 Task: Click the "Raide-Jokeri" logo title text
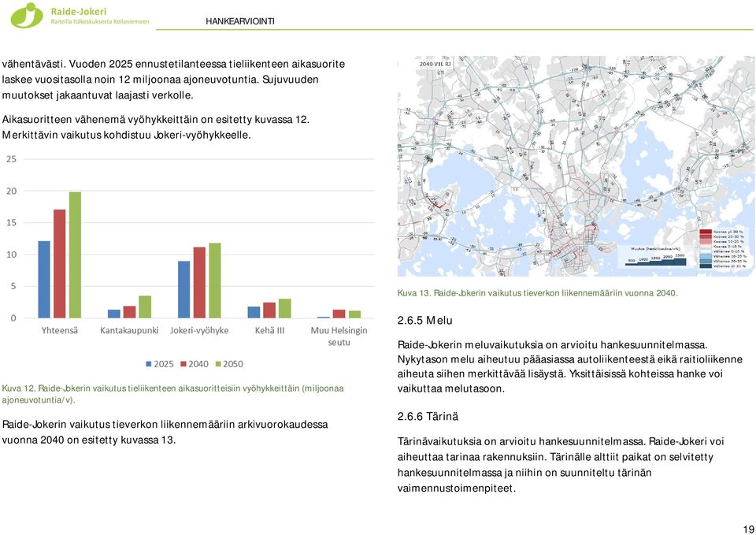click(79, 11)
